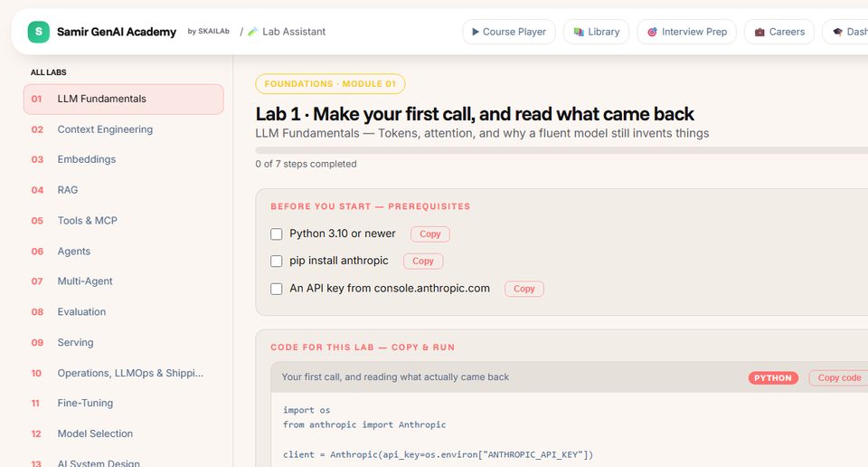Go to lab 05 Tools & MCP
Viewport: 868px width, 467px height.
point(124,221)
